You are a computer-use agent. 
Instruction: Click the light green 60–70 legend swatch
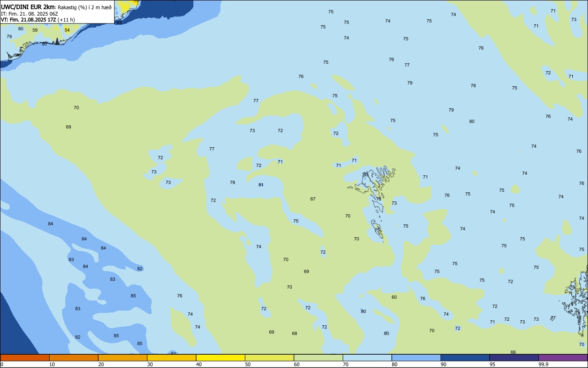[318, 357]
